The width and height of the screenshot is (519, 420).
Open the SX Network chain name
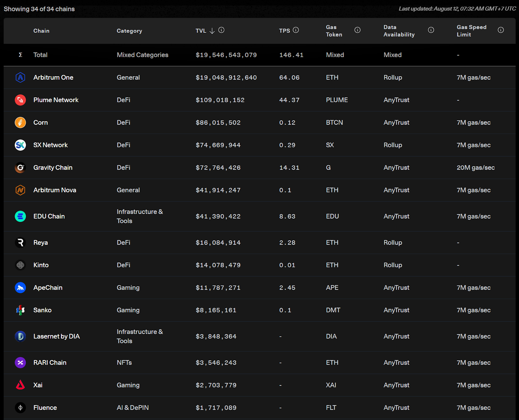[x=51, y=145]
